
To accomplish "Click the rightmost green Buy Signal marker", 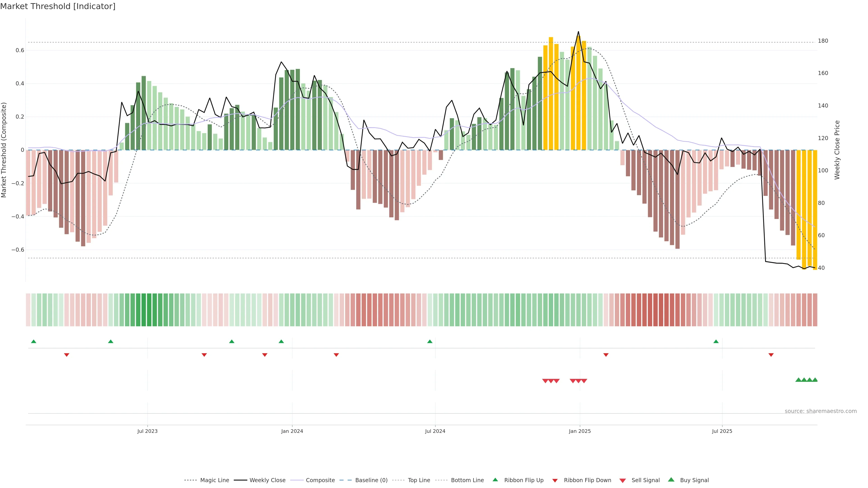I will (x=815, y=380).
